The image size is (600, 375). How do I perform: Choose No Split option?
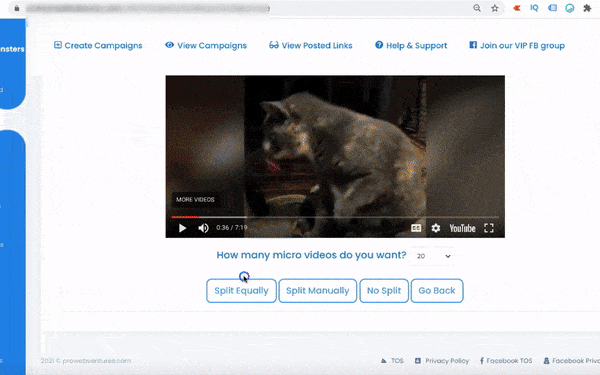[x=384, y=291]
